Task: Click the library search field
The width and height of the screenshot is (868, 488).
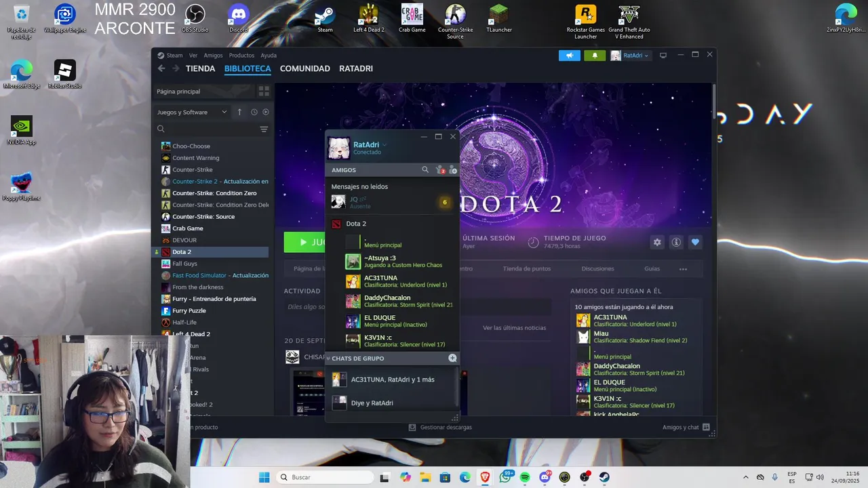Action: [207, 129]
